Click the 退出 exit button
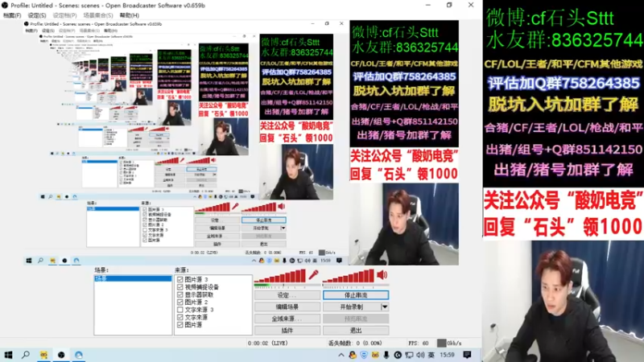Screen dimensions: 644x362 coord(356,330)
